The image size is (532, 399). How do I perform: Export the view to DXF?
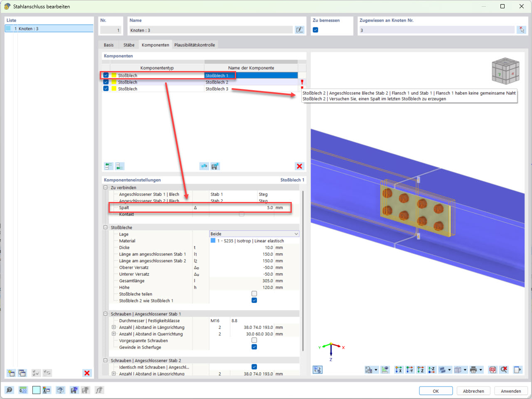492,369
